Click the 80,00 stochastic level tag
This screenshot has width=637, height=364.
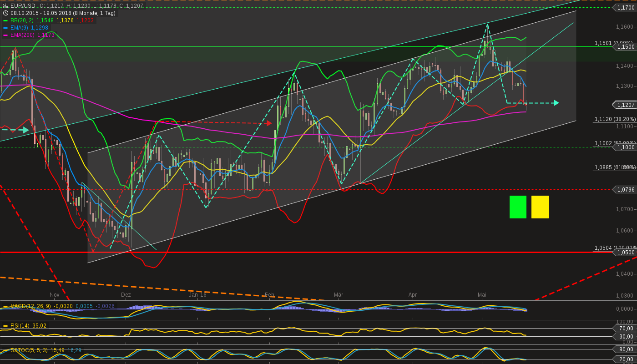[625, 349]
